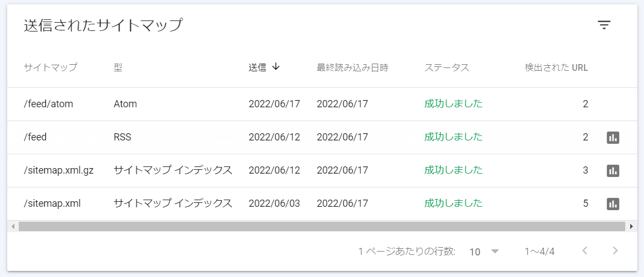The image size is (644, 277).
Task: Open the chart icon in the /feed row
Action: (612, 138)
